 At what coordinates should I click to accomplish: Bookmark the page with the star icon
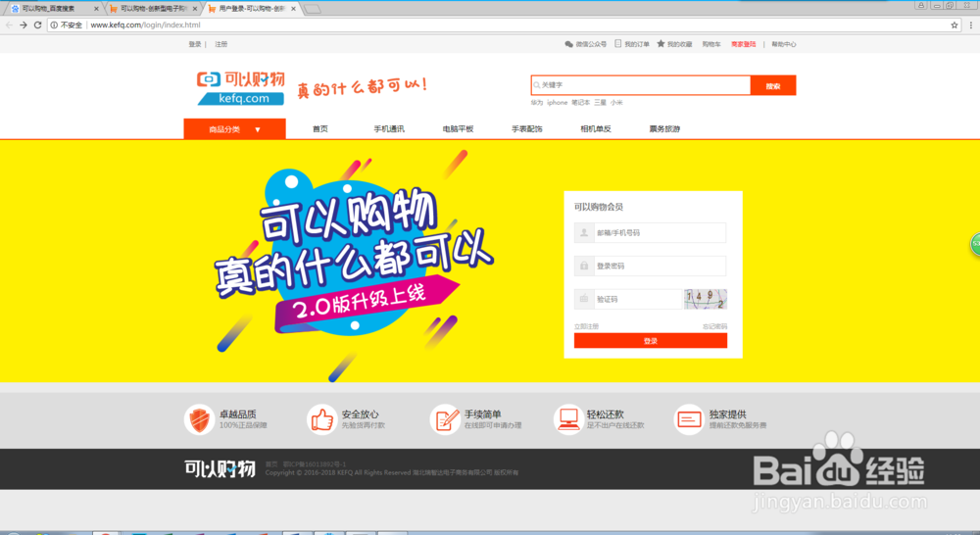(x=955, y=25)
